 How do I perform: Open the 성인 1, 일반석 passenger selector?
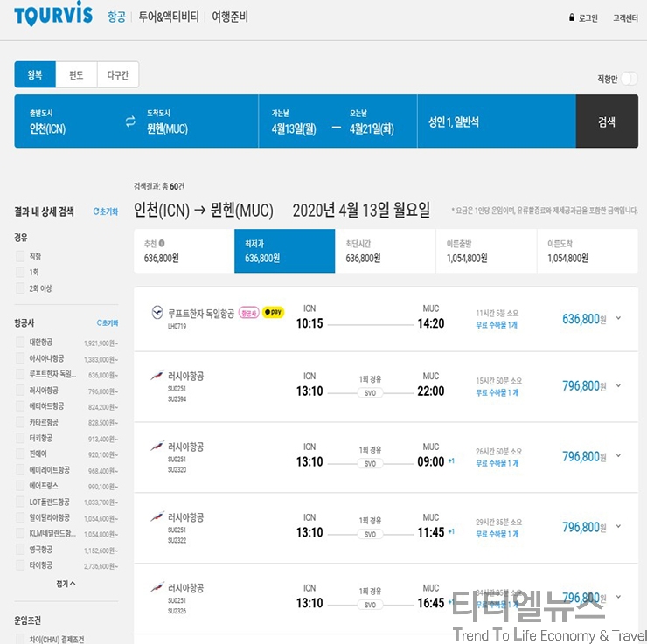coord(497,121)
